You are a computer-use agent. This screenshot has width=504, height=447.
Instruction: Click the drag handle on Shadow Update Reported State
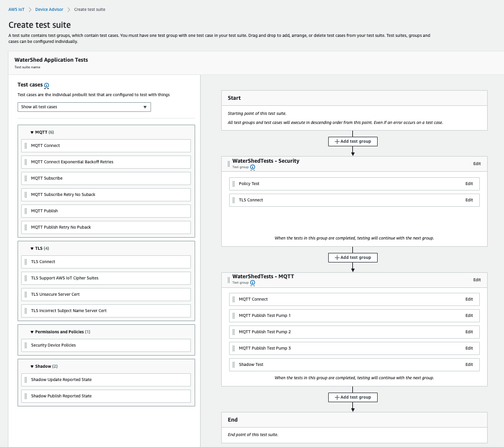pyautogui.click(x=25, y=379)
